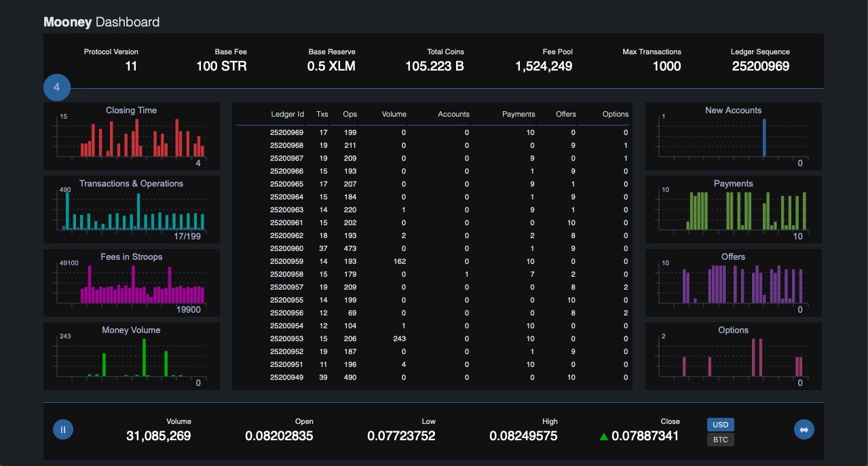The width and height of the screenshot is (868, 466).
Task: Open the Money Volume chart
Action: pos(132,356)
